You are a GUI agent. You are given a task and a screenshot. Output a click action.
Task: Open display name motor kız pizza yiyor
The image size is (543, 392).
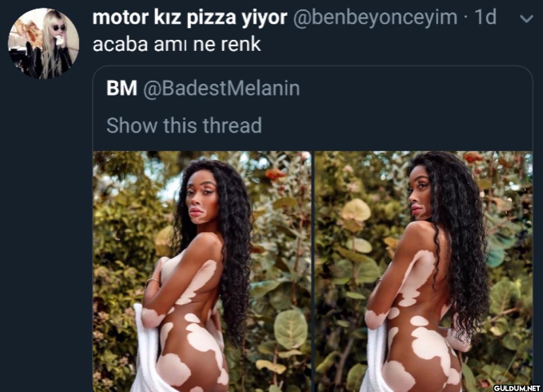click(x=190, y=18)
